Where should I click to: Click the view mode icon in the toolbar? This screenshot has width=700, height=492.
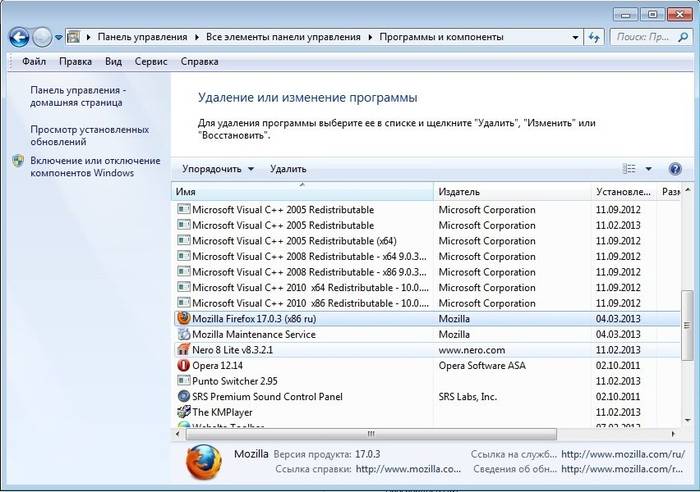tap(629, 169)
